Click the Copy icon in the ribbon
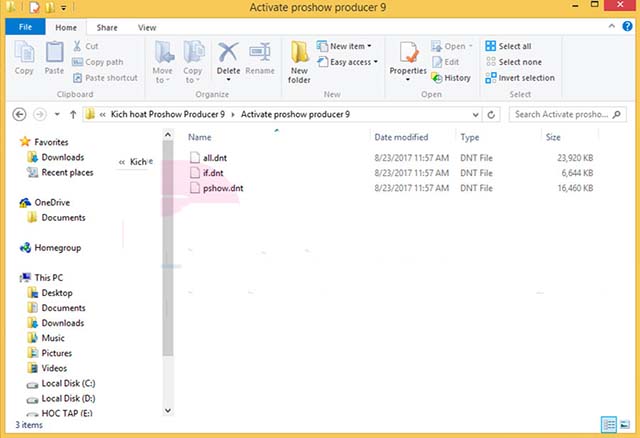The width and height of the screenshot is (640, 438). tap(24, 57)
